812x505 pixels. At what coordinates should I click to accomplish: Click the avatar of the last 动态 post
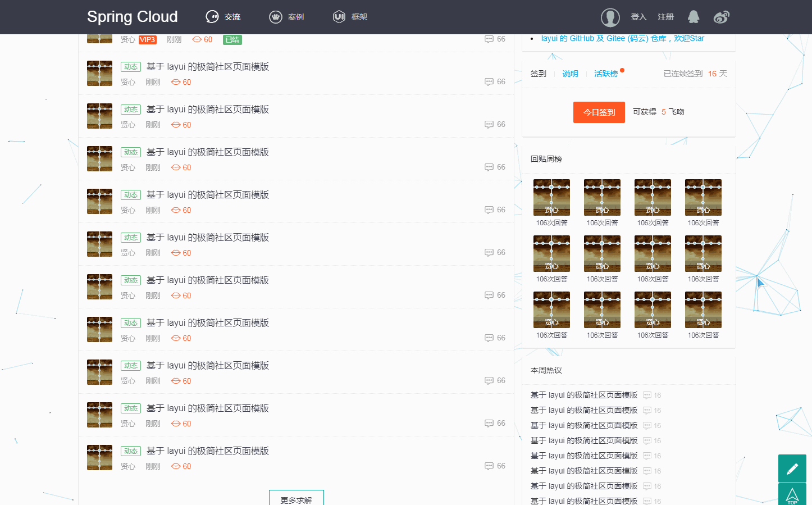coord(99,458)
